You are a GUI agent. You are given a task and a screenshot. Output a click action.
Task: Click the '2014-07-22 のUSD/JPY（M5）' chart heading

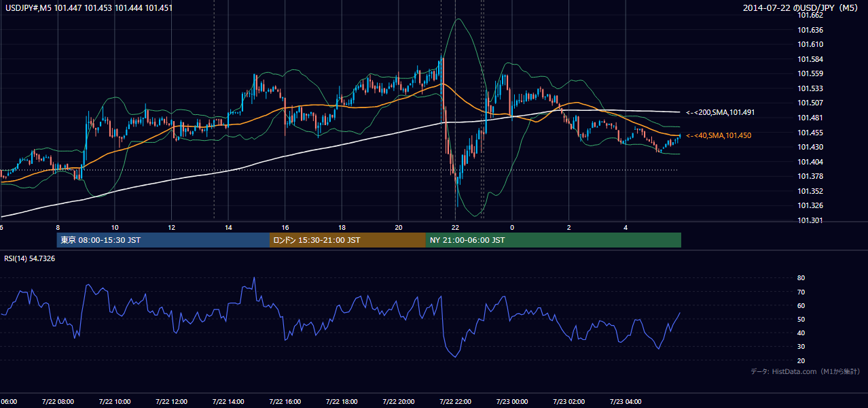801,8
